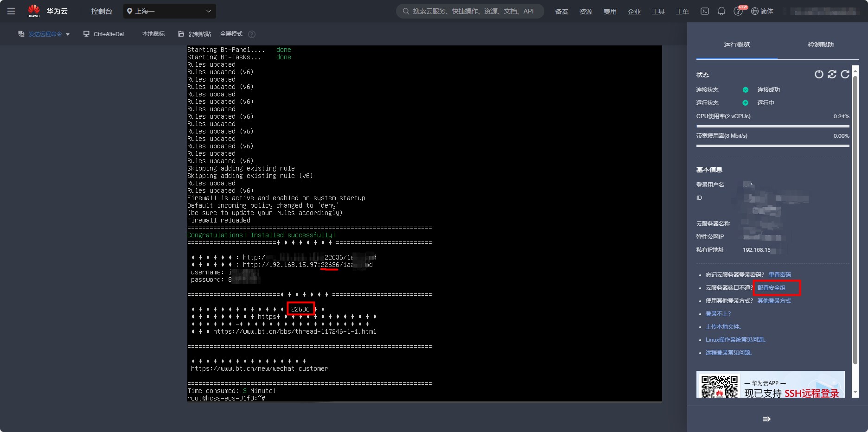Send Ctrl+Alt+Del to the server
This screenshot has width=868, height=432.
click(104, 34)
